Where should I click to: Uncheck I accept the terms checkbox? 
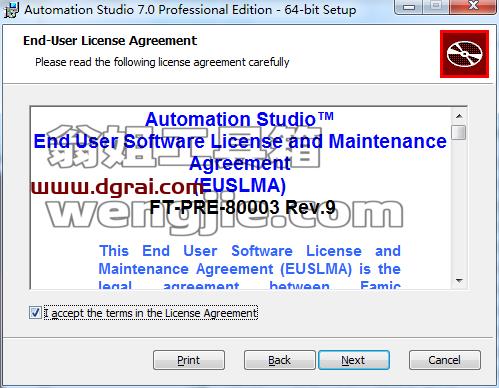pyautogui.click(x=35, y=313)
